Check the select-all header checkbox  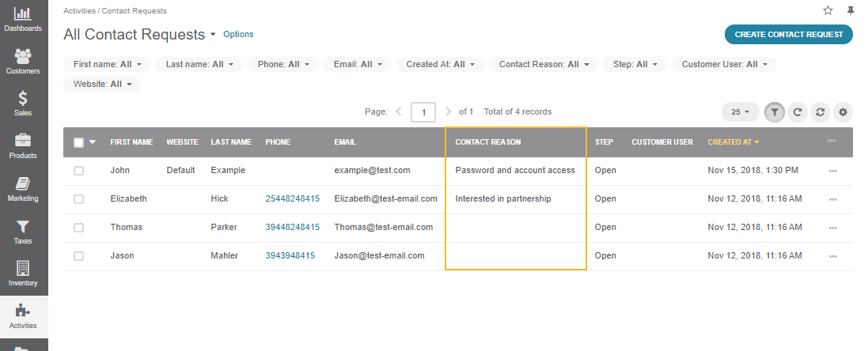click(x=78, y=142)
